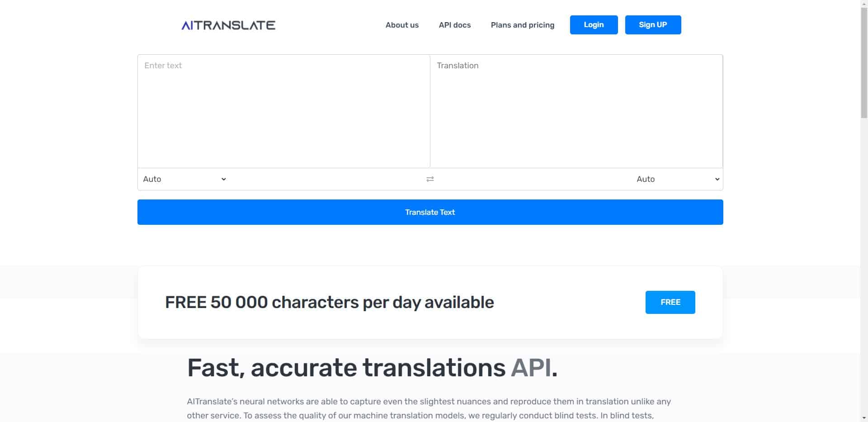Viewport: 868px width, 422px height.
Task: Click the AITRANSLATE logo
Action: 227,25
